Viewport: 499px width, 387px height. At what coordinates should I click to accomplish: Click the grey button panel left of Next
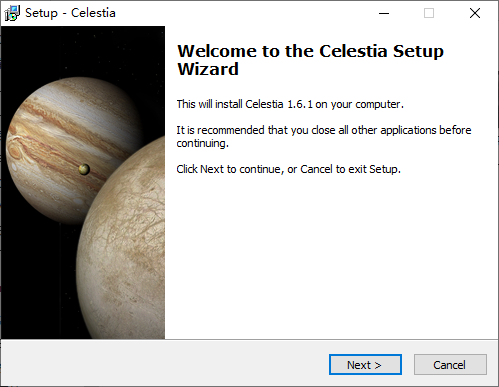[x=165, y=363]
